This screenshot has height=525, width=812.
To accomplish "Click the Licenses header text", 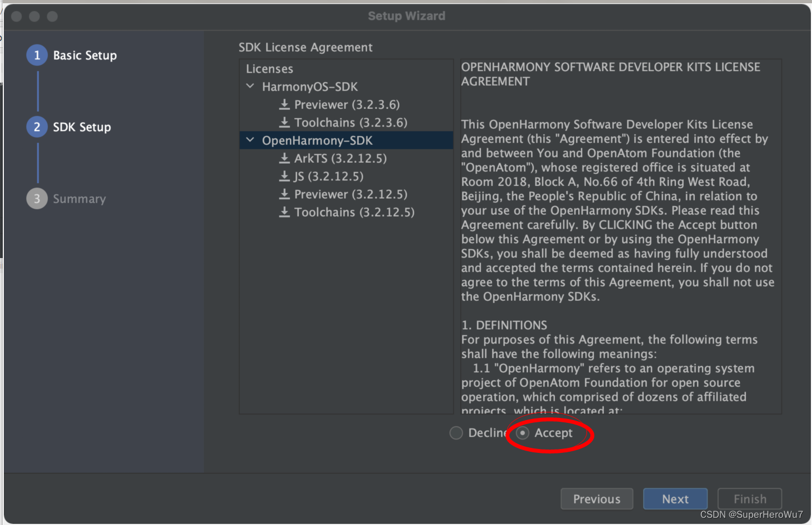I will [269, 69].
